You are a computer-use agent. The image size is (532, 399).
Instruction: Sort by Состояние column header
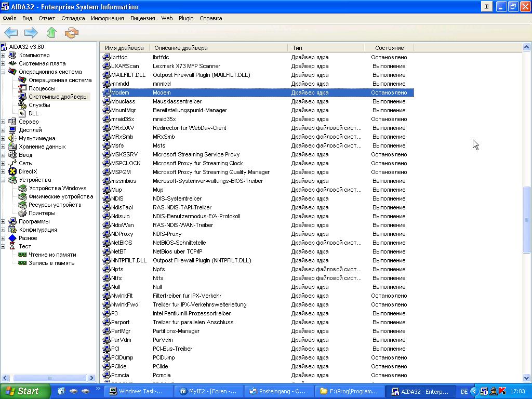click(x=389, y=48)
